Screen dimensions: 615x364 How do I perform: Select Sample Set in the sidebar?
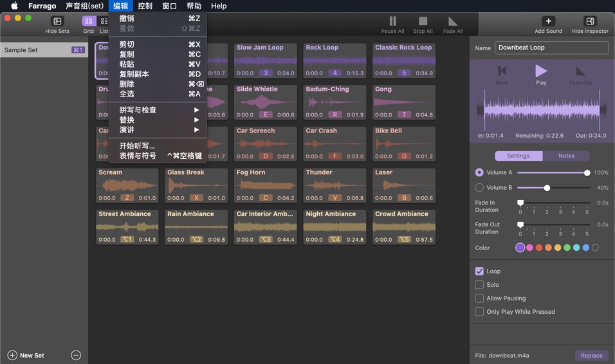click(x=44, y=50)
